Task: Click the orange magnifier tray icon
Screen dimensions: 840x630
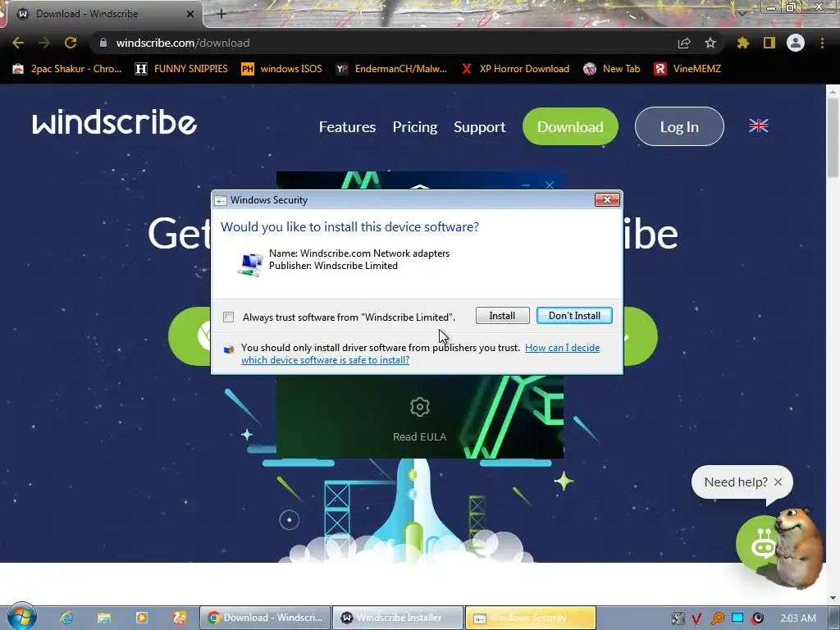Action: 717,619
